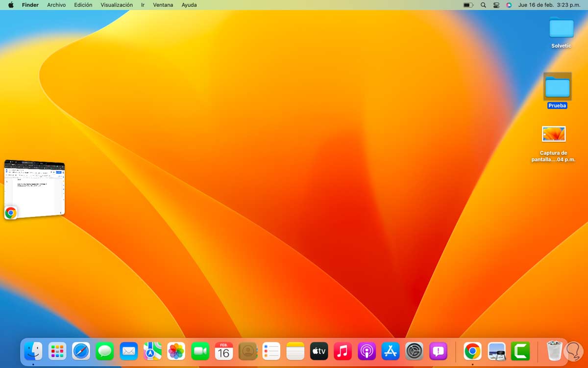Image resolution: width=588 pixels, height=368 pixels.
Task: Open Contacts app in the Dock
Action: pyautogui.click(x=248, y=351)
